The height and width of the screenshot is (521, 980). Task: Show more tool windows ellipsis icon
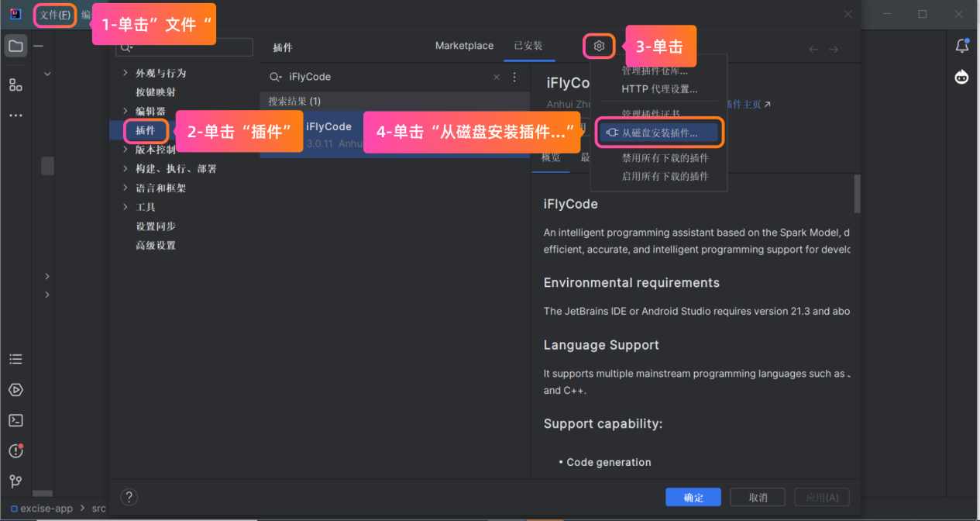pos(15,116)
